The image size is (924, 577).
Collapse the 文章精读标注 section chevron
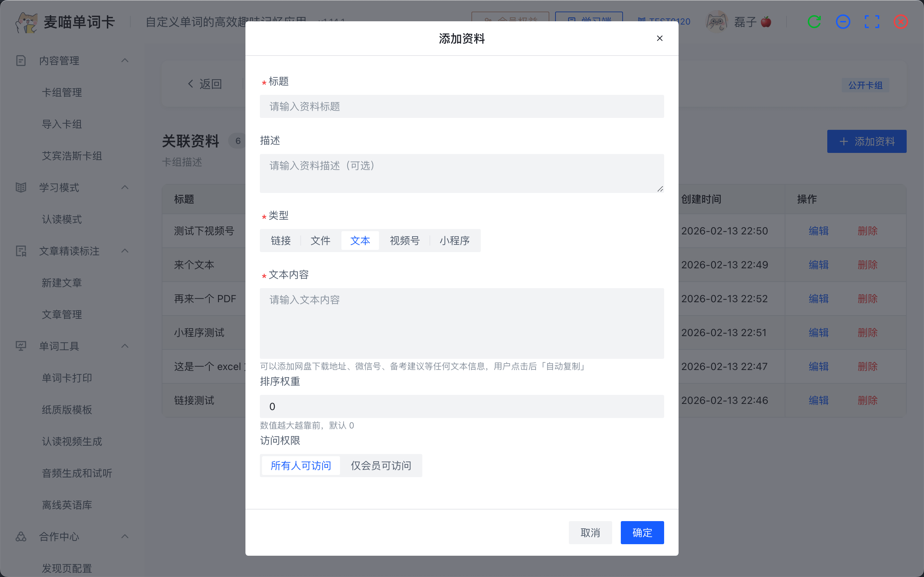coord(125,251)
